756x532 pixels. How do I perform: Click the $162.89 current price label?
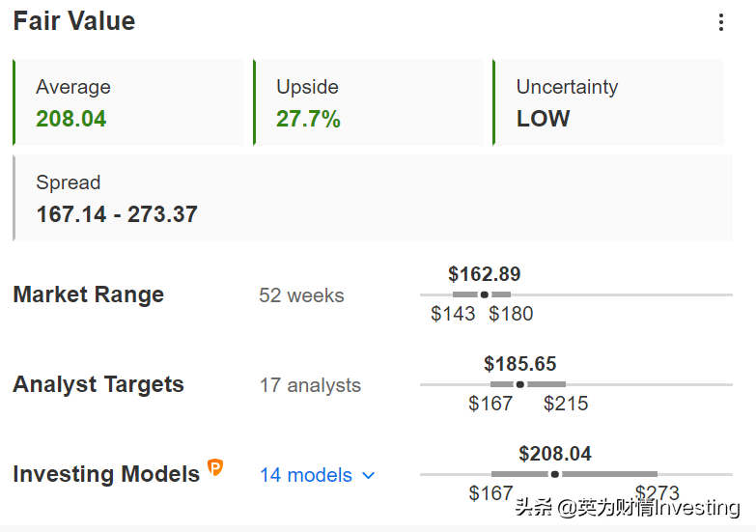pos(485,274)
